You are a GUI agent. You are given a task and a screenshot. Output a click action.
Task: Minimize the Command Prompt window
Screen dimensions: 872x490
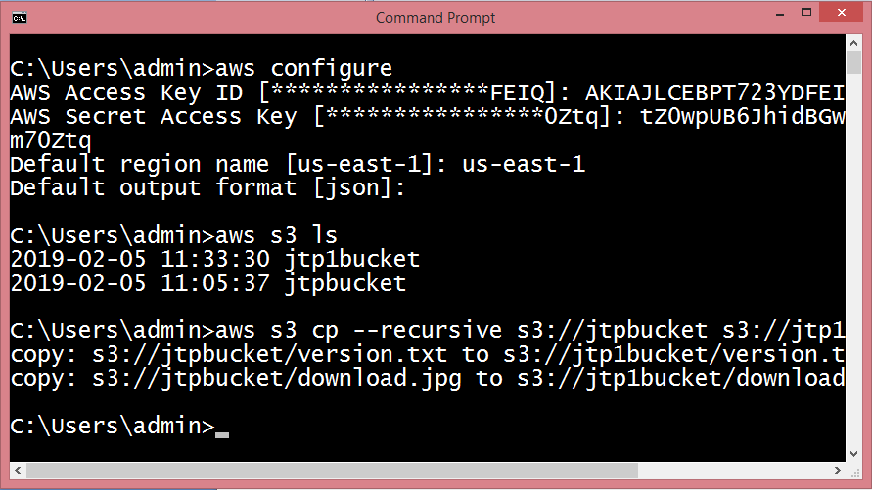pyautogui.click(x=780, y=13)
